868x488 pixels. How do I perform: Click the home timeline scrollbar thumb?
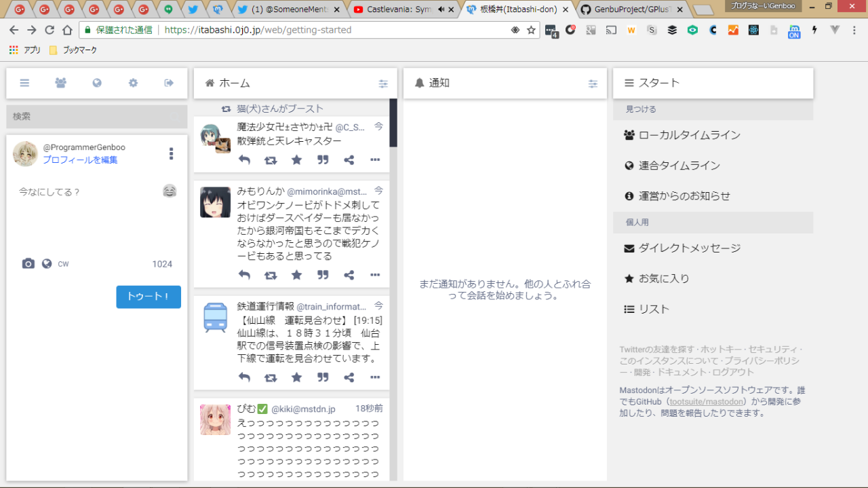393,123
